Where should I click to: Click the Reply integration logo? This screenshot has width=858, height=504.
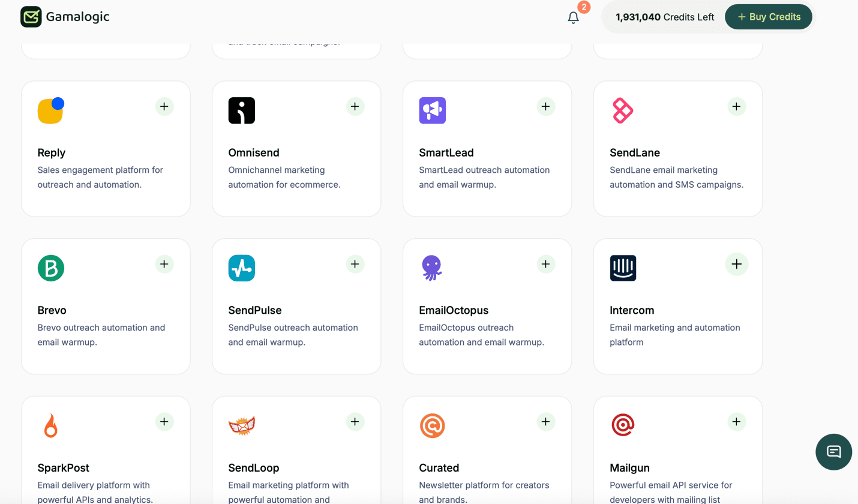51,110
